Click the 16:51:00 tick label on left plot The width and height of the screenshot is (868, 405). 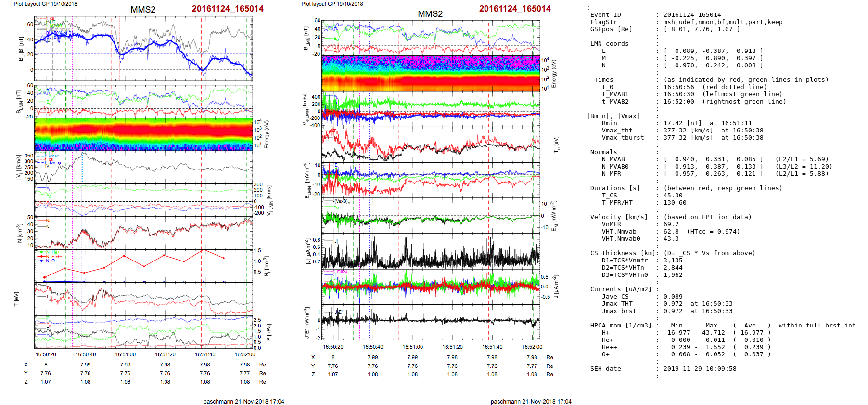point(125,355)
